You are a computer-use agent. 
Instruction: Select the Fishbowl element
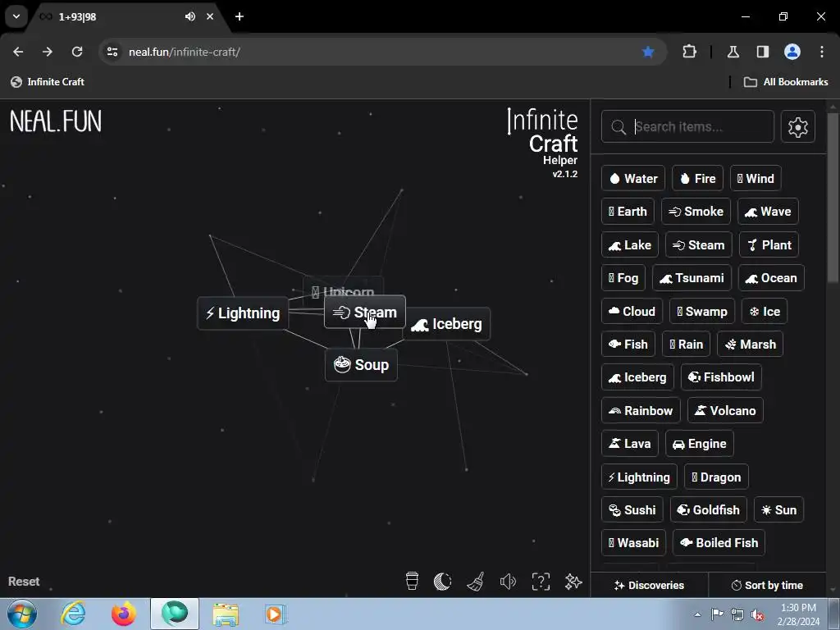(721, 377)
